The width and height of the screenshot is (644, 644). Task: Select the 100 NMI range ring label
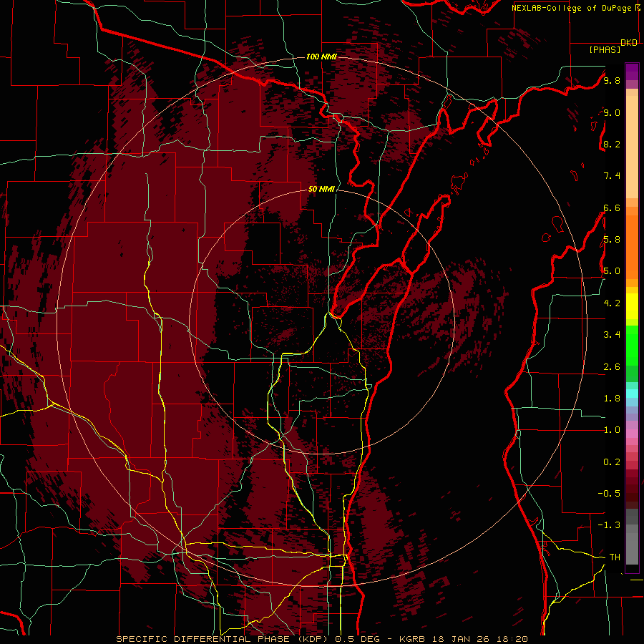[321, 57]
